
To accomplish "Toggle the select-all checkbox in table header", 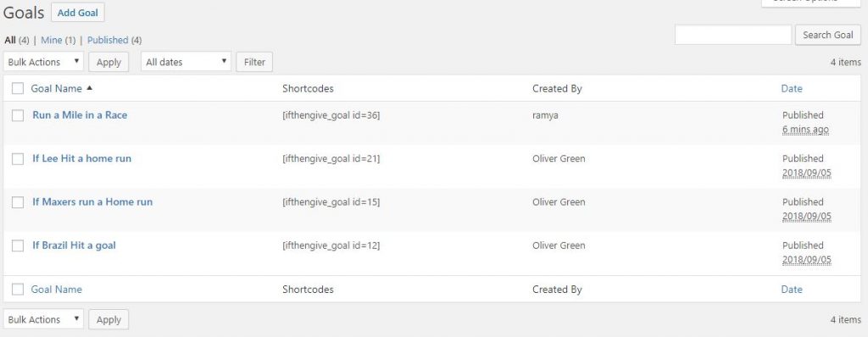I will click(x=18, y=89).
